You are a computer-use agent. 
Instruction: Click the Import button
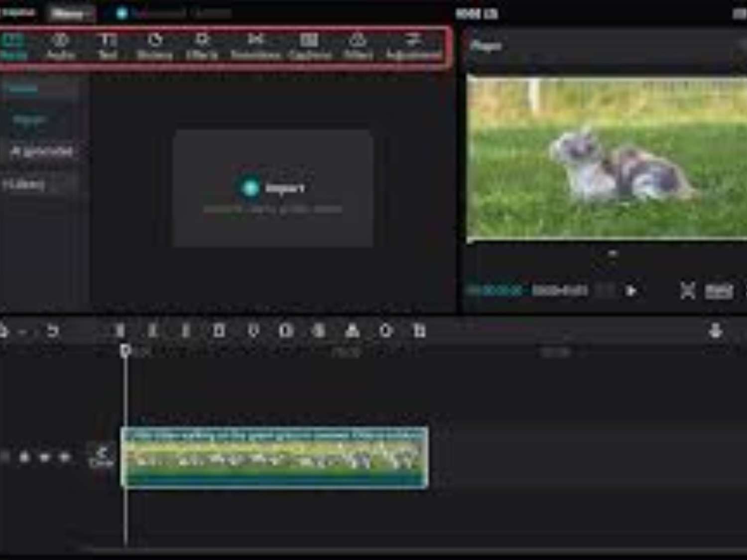tap(273, 188)
